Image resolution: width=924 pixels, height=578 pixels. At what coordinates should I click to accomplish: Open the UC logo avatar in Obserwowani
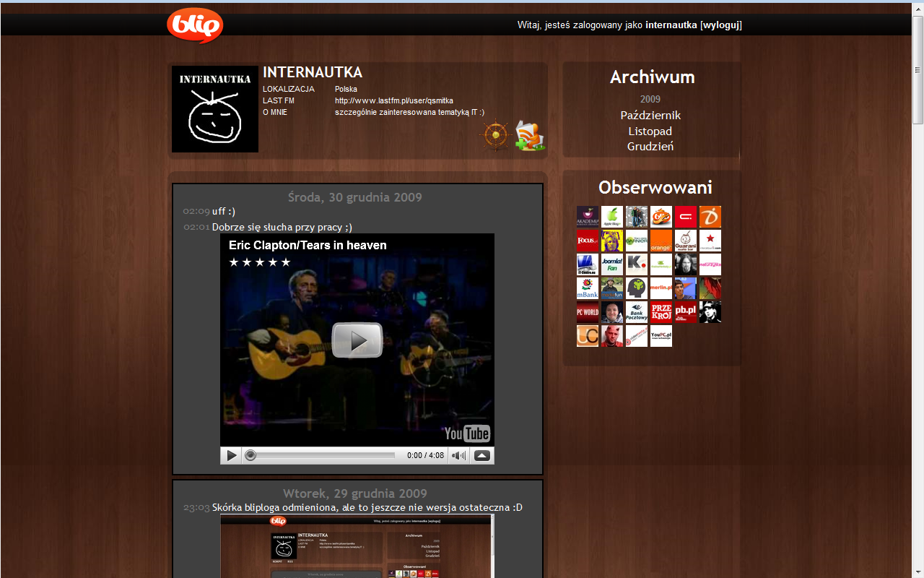pyautogui.click(x=588, y=336)
